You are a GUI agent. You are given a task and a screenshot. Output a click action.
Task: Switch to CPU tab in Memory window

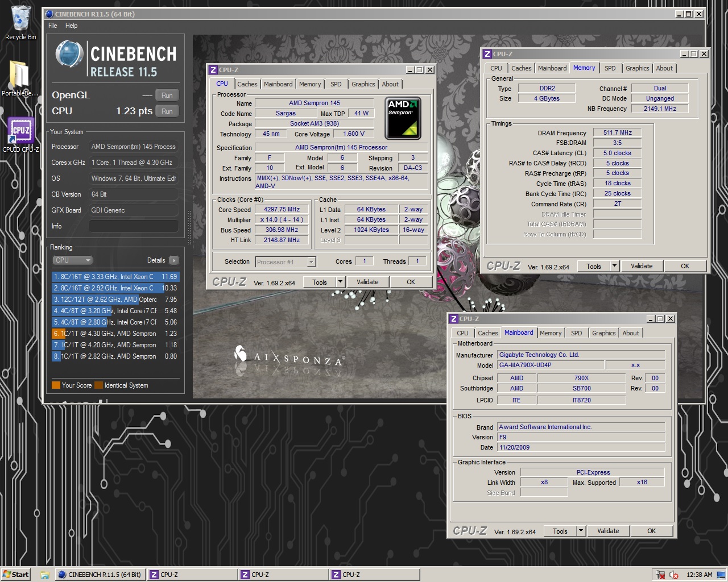[497, 68]
